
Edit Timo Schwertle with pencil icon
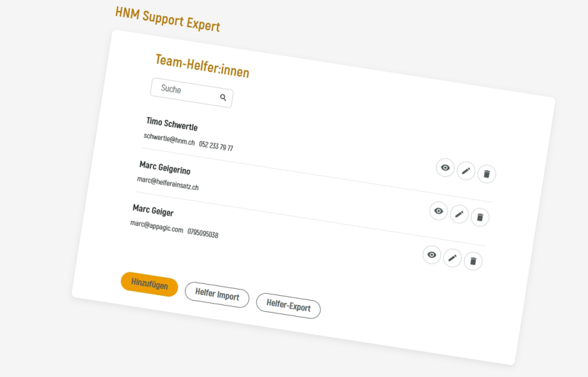click(x=466, y=171)
